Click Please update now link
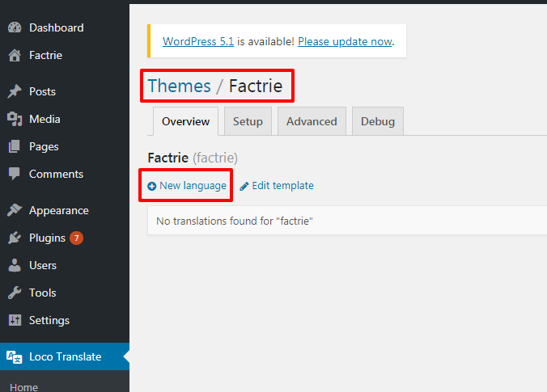547x392 pixels. point(345,41)
